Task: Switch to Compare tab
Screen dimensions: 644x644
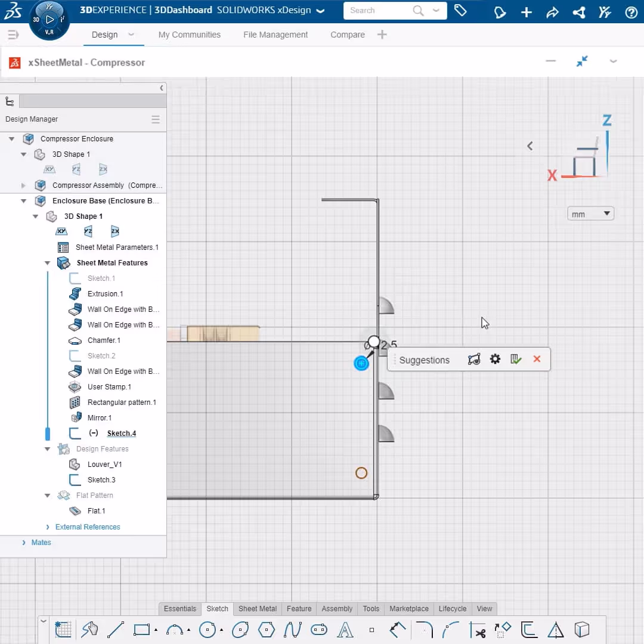Action: 348,35
